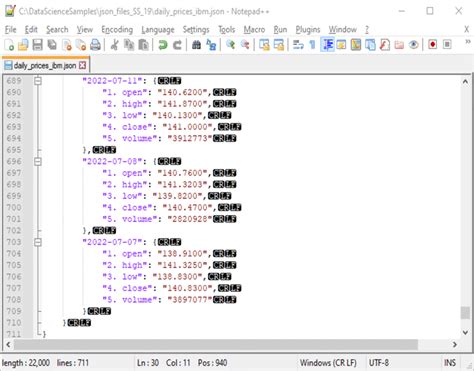Stop macro recording toolbar button
Image resolution: width=474 pixels, height=371 pixels.
447,45
